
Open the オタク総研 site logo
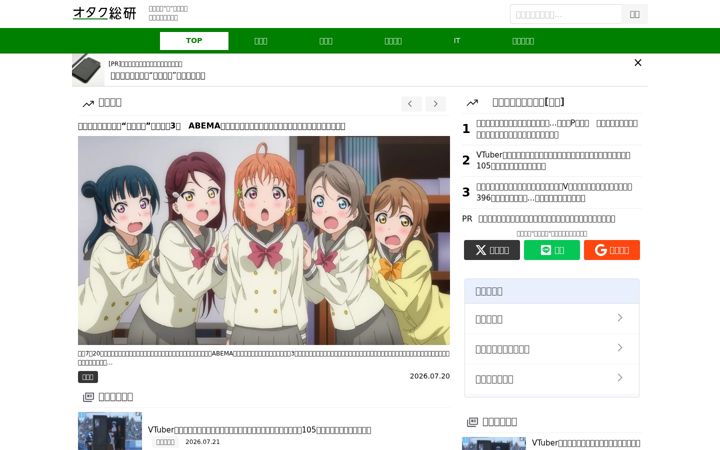tap(105, 13)
